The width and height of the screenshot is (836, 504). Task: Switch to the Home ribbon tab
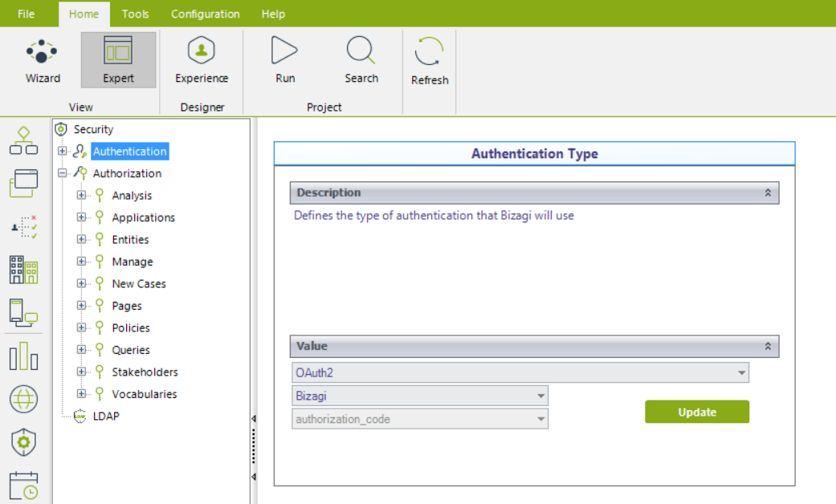click(84, 14)
